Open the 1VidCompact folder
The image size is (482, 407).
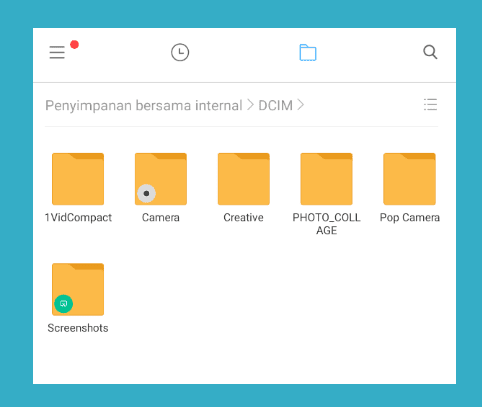78,179
